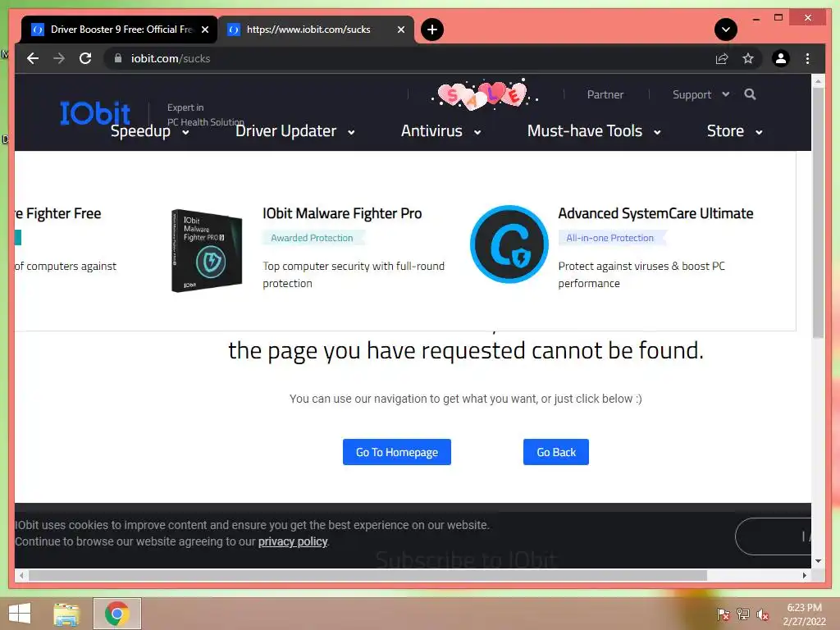Open the Action Center flag icon
The image size is (840, 630).
(724, 614)
